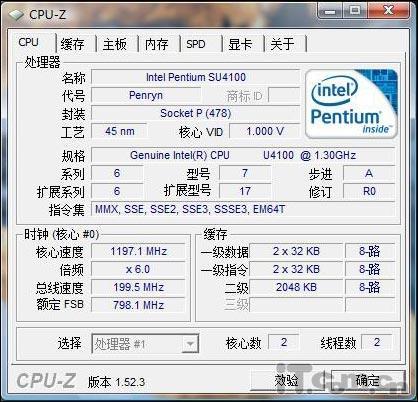
Task: Click the 系列 value 6
Action: (117, 173)
